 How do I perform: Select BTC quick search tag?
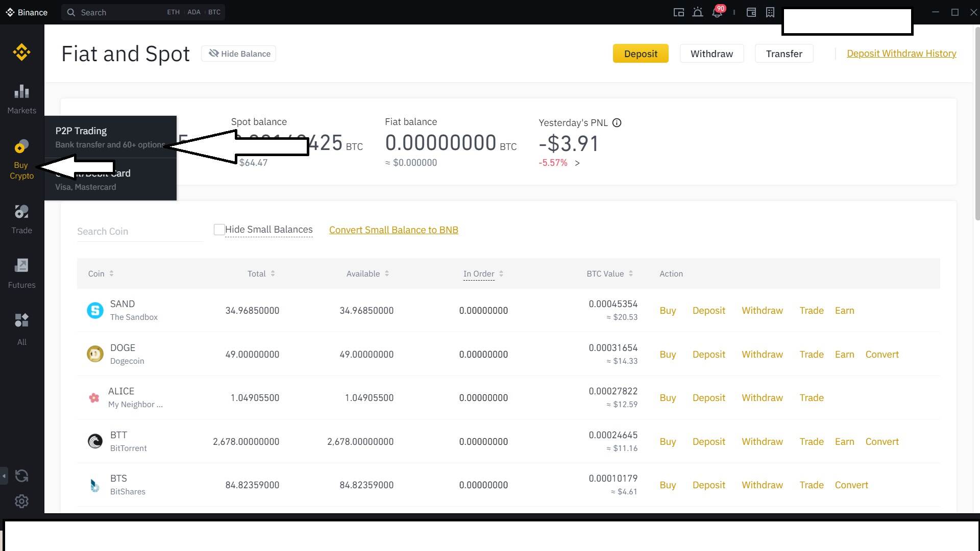click(x=214, y=12)
